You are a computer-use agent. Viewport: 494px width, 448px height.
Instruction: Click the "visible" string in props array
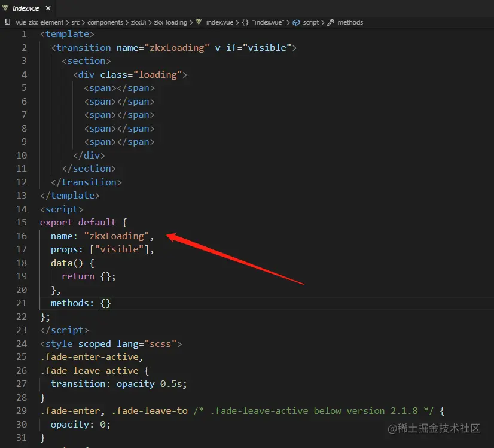pyautogui.click(x=119, y=249)
